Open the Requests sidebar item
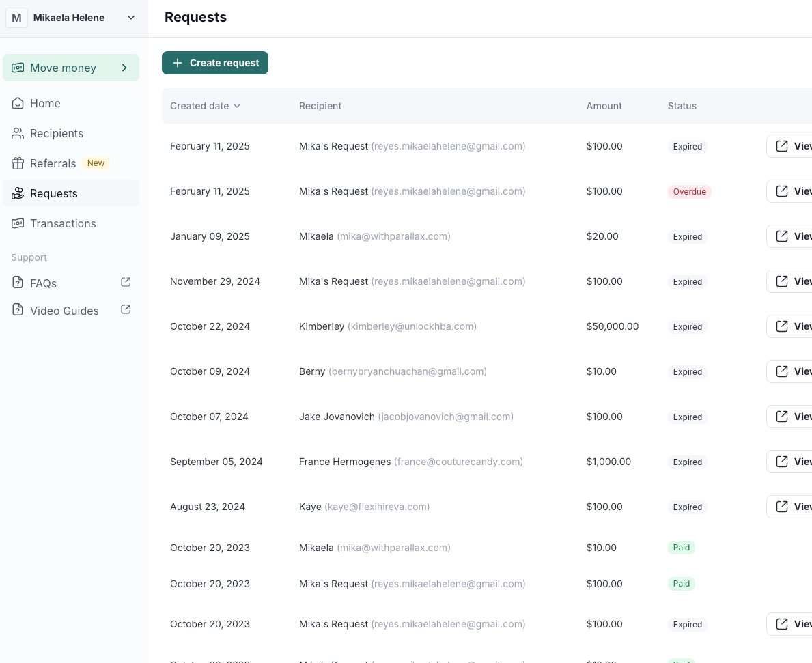The image size is (812, 663). [53, 193]
